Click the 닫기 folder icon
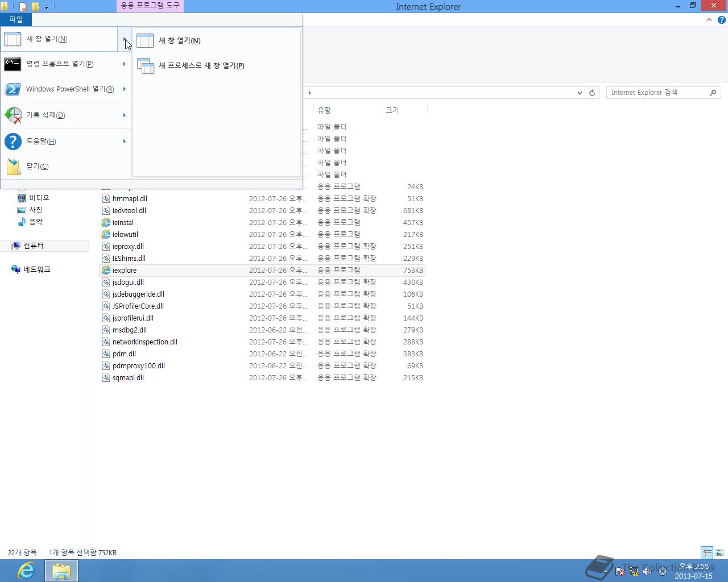 click(13, 167)
